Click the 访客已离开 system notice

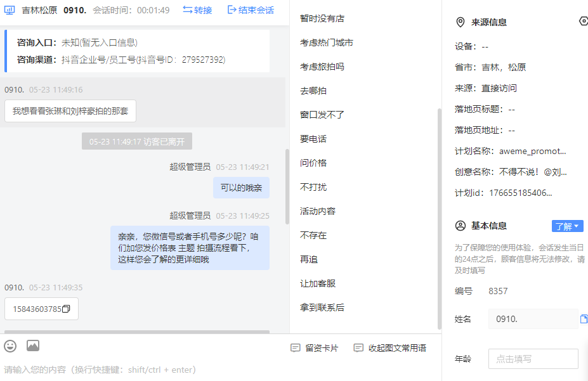point(137,141)
